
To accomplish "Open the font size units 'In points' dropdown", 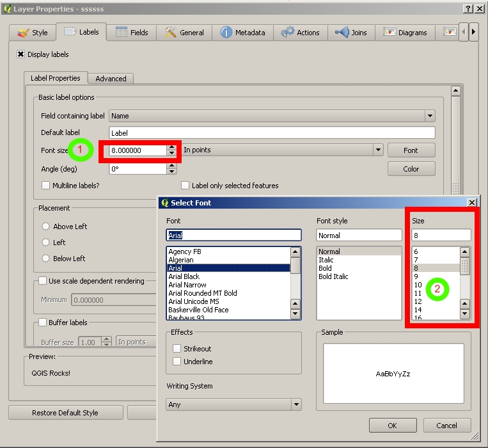I will 377,150.
